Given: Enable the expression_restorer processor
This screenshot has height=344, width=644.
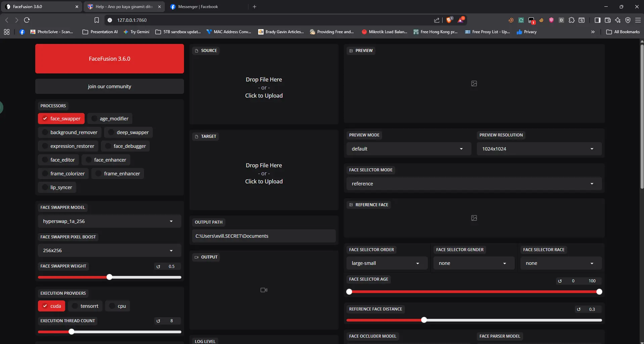Looking at the screenshot, I should (68, 146).
